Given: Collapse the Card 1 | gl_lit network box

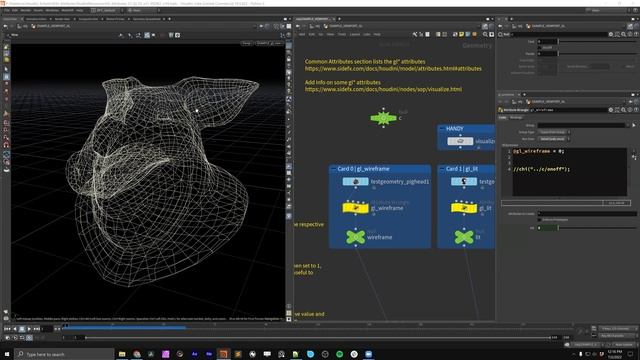Looking at the screenshot, I should tap(442, 169).
